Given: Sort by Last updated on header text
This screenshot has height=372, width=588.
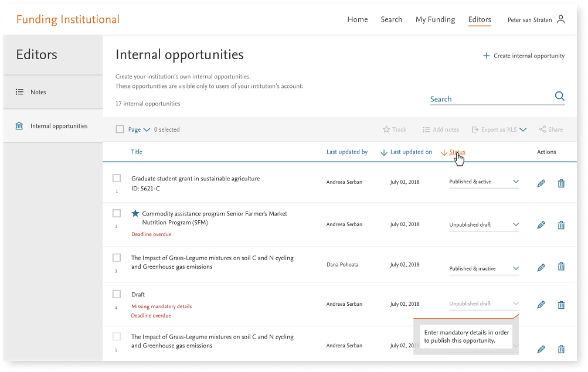Looking at the screenshot, I should 411,152.
